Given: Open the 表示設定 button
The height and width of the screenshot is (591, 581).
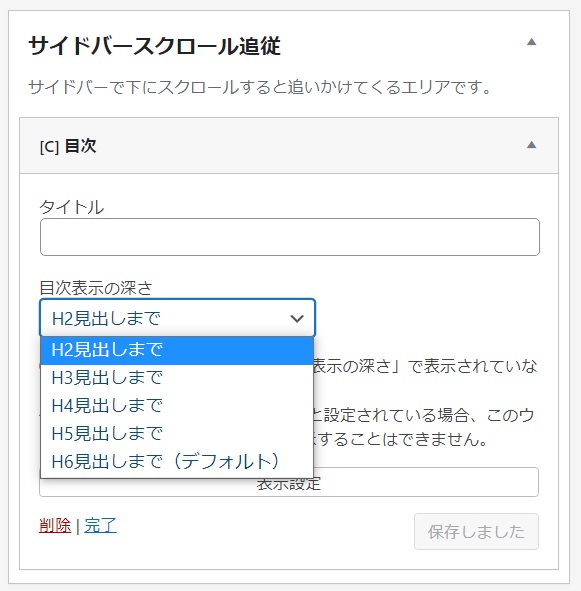Looking at the screenshot, I should coord(426,484).
